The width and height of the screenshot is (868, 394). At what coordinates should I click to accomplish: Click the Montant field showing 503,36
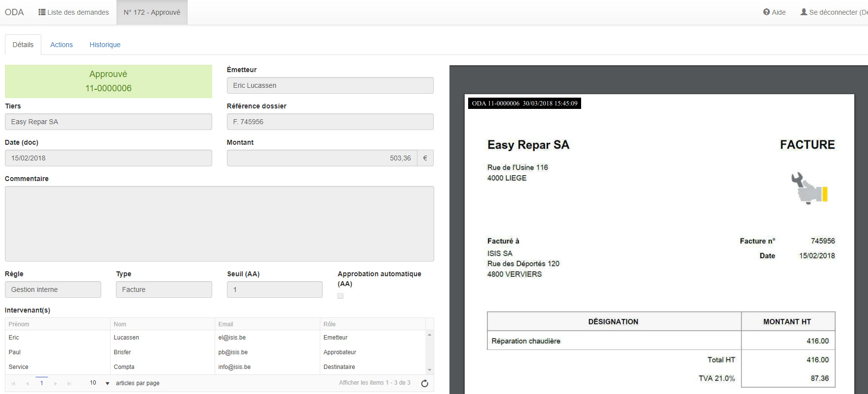point(322,158)
